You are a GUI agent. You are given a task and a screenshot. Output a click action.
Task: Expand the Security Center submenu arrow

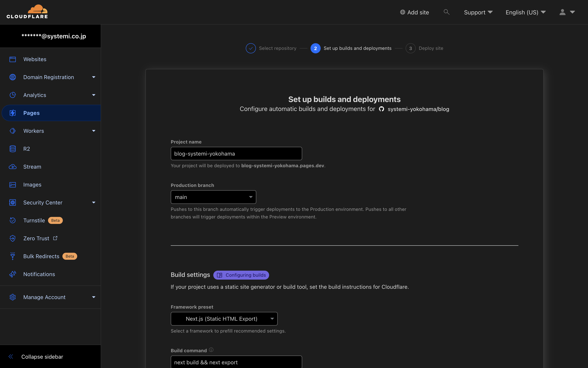point(94,202)
